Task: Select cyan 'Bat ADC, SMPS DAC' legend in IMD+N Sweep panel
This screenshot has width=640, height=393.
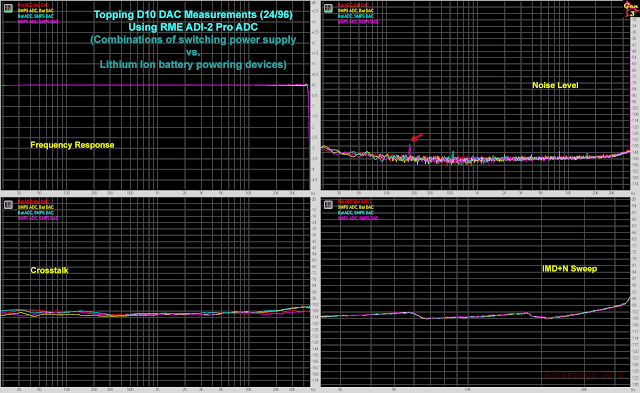Action: coord(356,213)
